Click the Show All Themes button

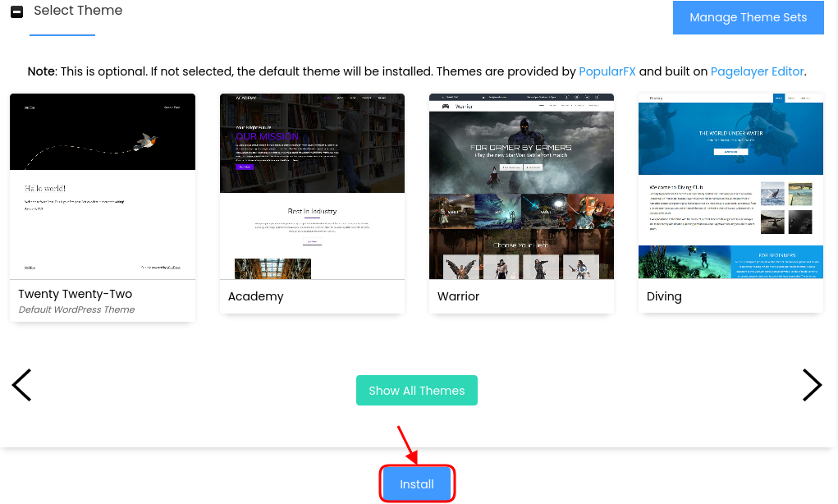click(417, 391)
